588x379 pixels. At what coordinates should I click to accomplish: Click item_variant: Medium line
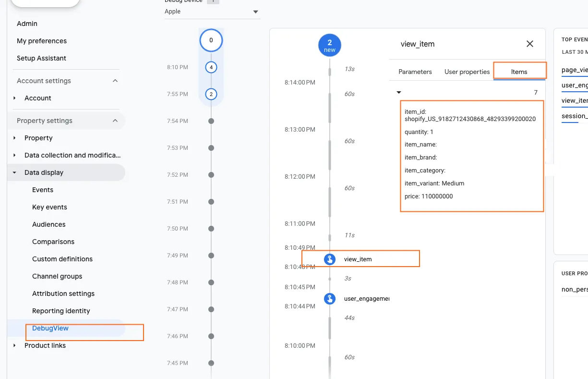pos(434,183)
